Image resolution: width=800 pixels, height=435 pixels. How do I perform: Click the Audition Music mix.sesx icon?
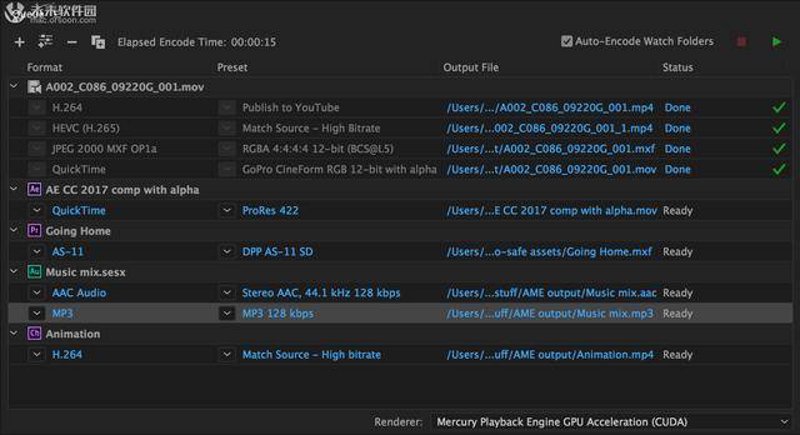tap(34, 272)
